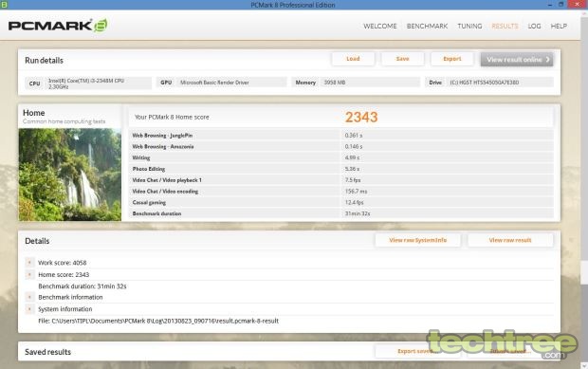This screenshot has height=369, width=588.
Task: Click the Export button
Action: click(x=452, y=59)
